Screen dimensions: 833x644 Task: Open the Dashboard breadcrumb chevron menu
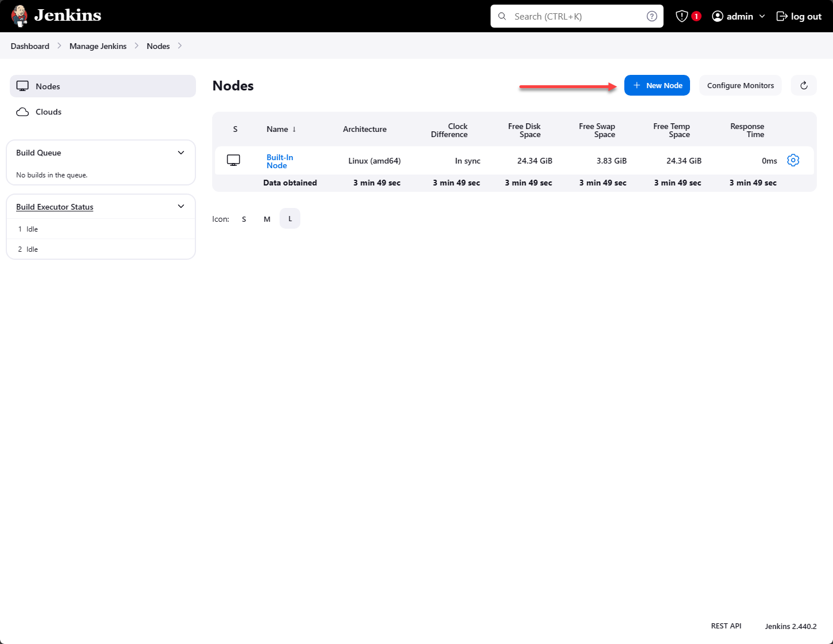pos(59,46)
